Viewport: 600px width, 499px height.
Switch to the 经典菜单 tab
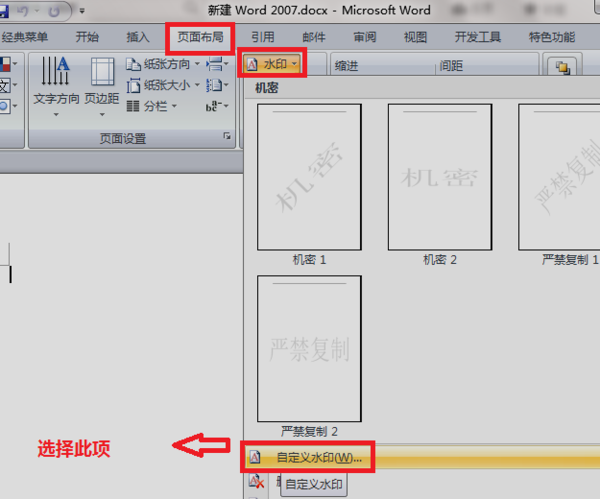[24, 37]
